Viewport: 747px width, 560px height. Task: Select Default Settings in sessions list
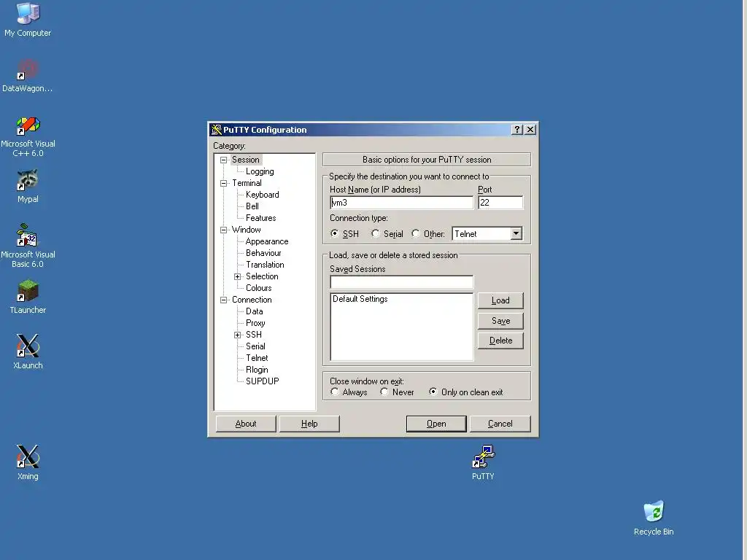pyautogui.click(x=360, y=299)
